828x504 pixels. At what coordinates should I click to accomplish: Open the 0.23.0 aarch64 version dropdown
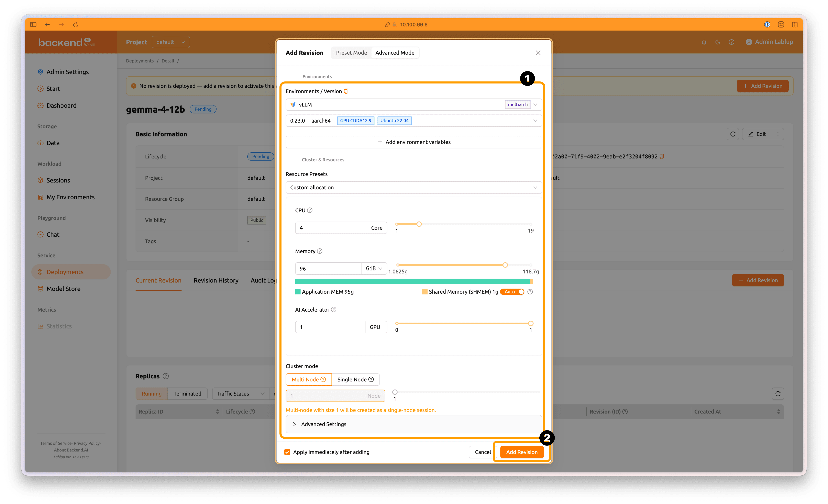(x=414, y=121)
